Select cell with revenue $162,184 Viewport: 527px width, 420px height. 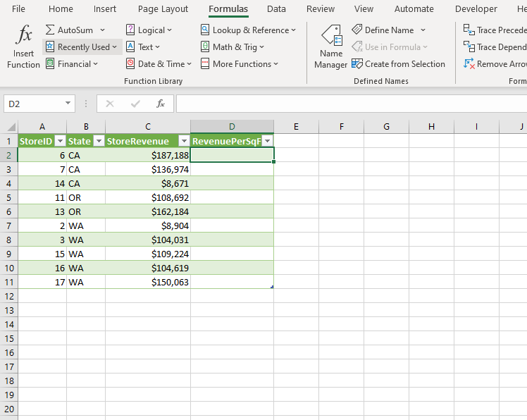pyautogui.click(x=148, y=211)
